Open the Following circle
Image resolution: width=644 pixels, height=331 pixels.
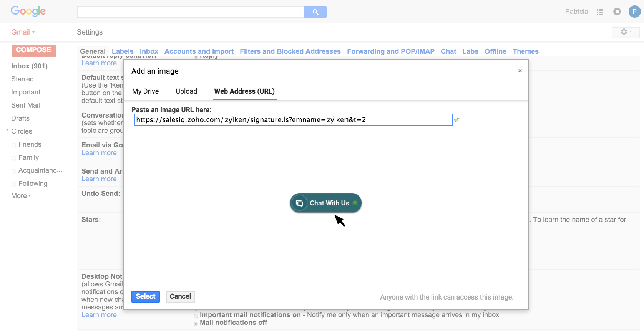tap(33, 184)
